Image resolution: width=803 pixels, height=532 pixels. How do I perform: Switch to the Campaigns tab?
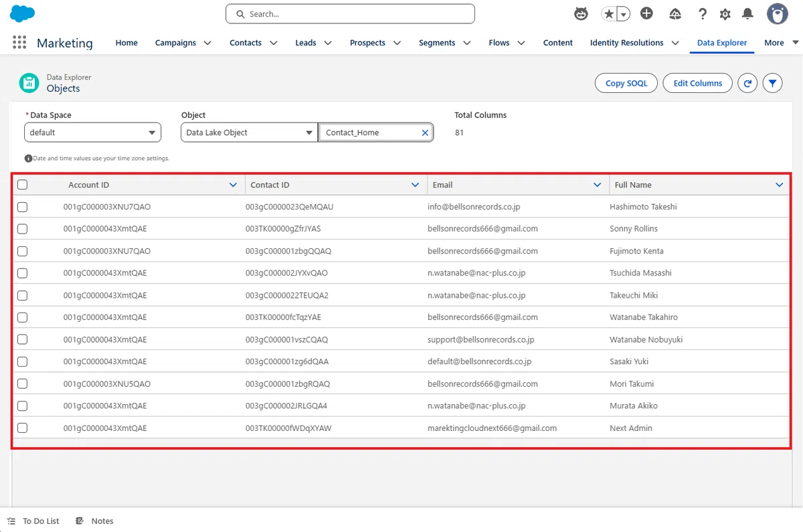point(175,43)
